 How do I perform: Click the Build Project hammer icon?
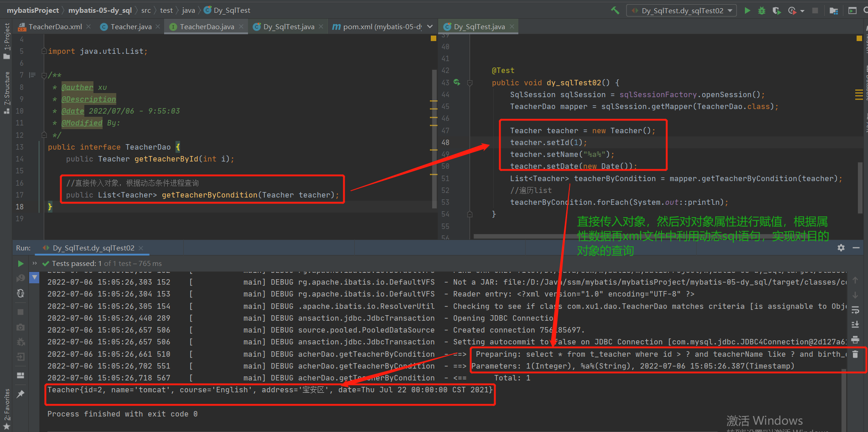615,10
